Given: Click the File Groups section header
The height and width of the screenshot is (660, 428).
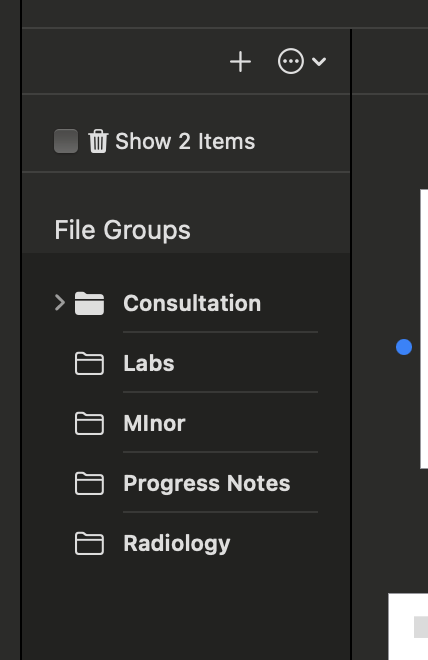Looking at the screenshot, I should tap(122, 230).
